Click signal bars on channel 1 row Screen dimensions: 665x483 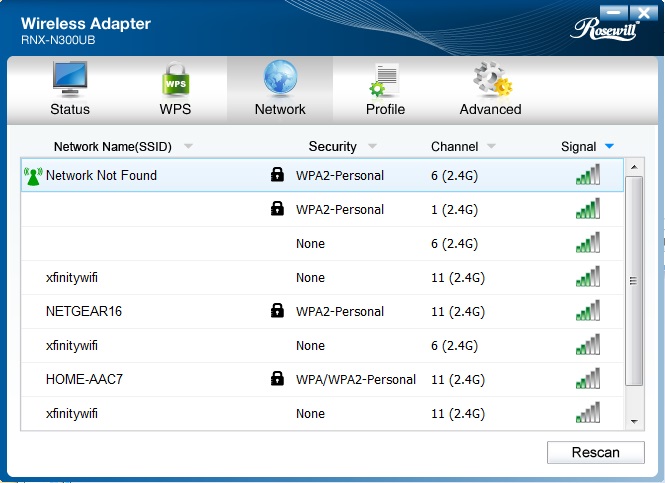tap(588, 208)
